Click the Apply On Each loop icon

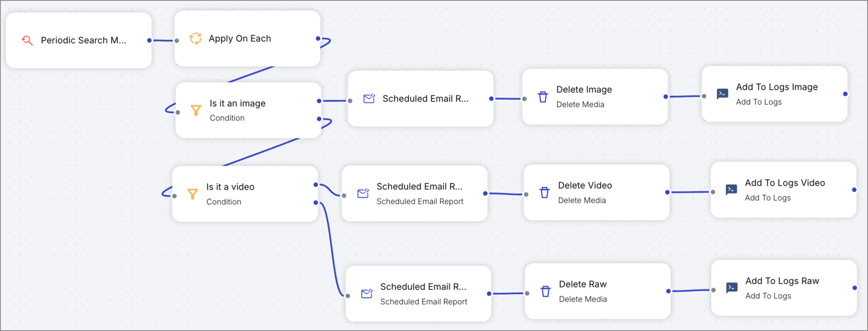(195, 38)
